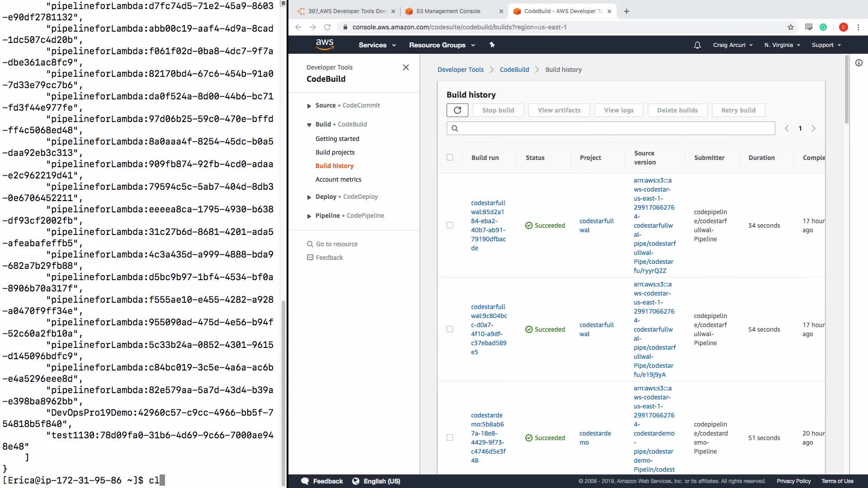The image size is (868, 488).
Task: Click the pin shortcuts icon in navbar
Action: coord(492,45)
